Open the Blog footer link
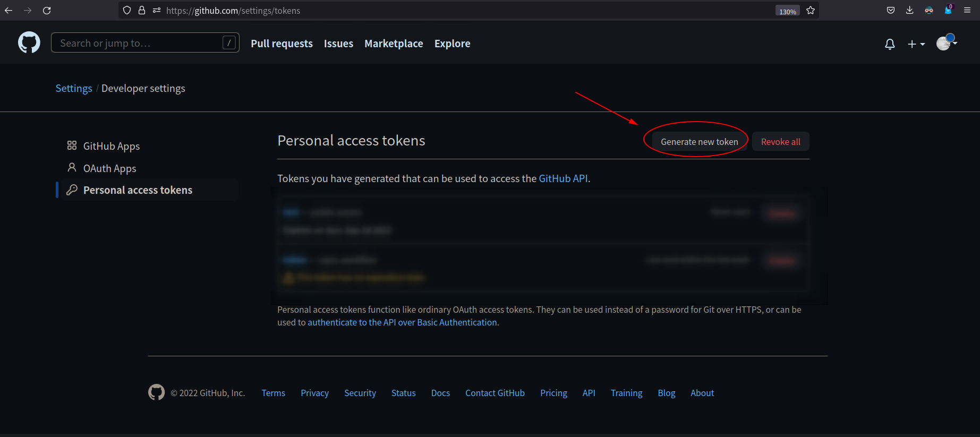The width and height of the screenshot is (980, 437). (667, 393)
